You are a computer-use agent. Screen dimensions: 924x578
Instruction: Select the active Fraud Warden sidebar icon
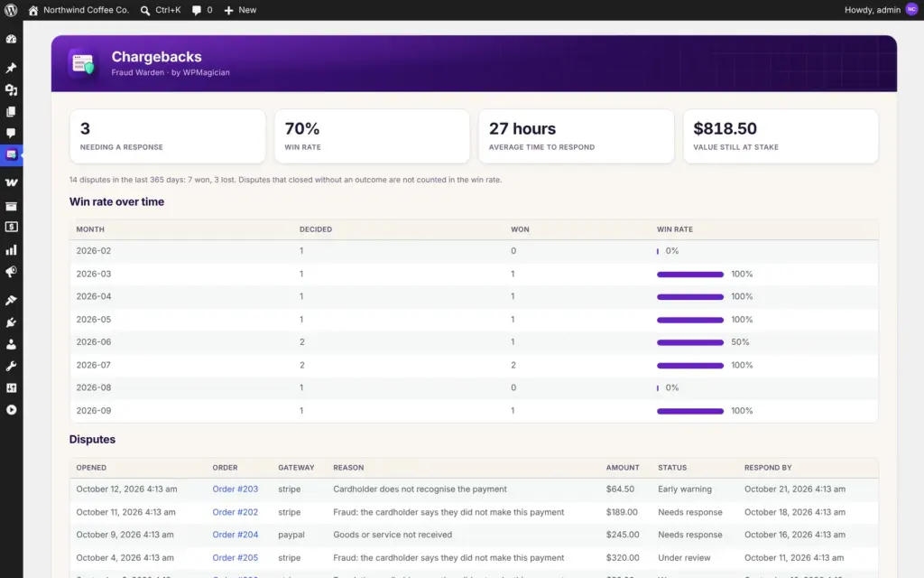tap(11, 154)
